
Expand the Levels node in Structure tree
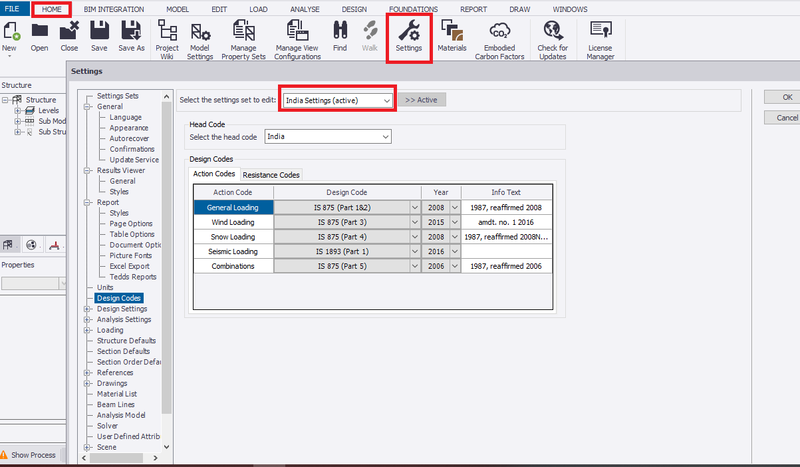coord(18,110)
